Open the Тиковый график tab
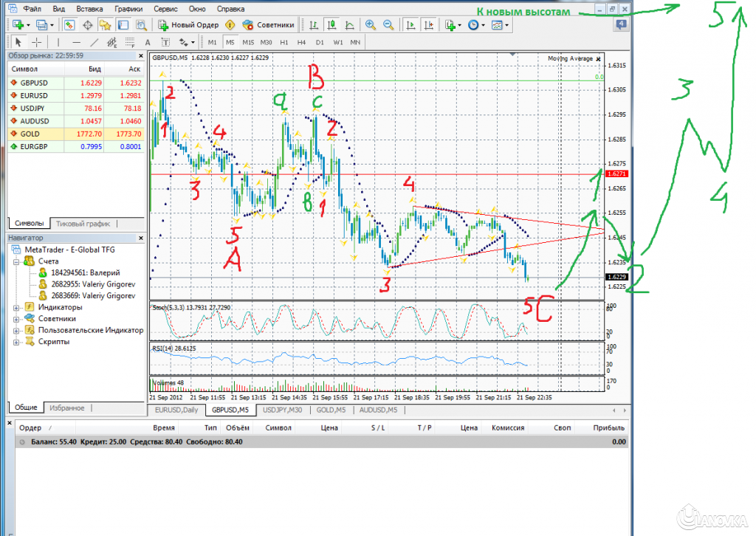The image size is (756, 536). pyautogui.click(x=83, y=223)
